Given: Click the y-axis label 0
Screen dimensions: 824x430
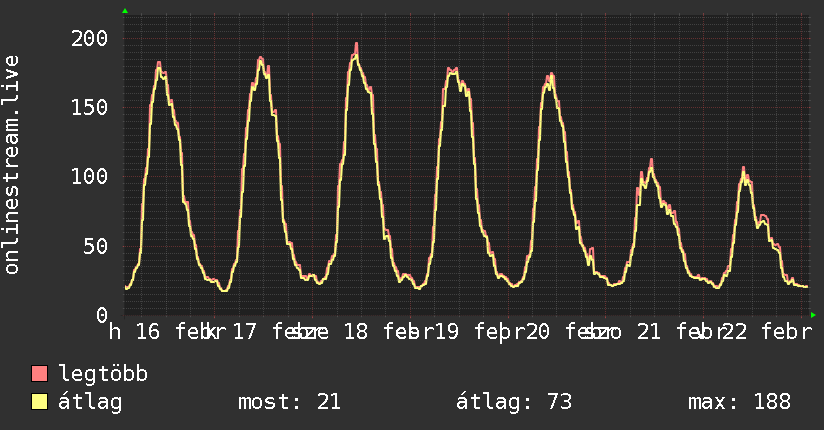Looking at the screenshot, I should [102, 315].
